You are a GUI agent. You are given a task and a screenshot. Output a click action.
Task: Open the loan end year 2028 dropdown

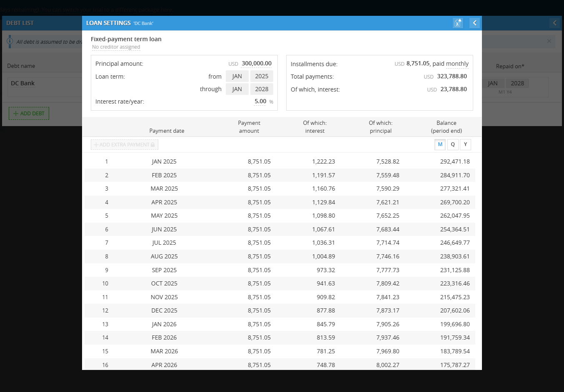click(262, 89)
